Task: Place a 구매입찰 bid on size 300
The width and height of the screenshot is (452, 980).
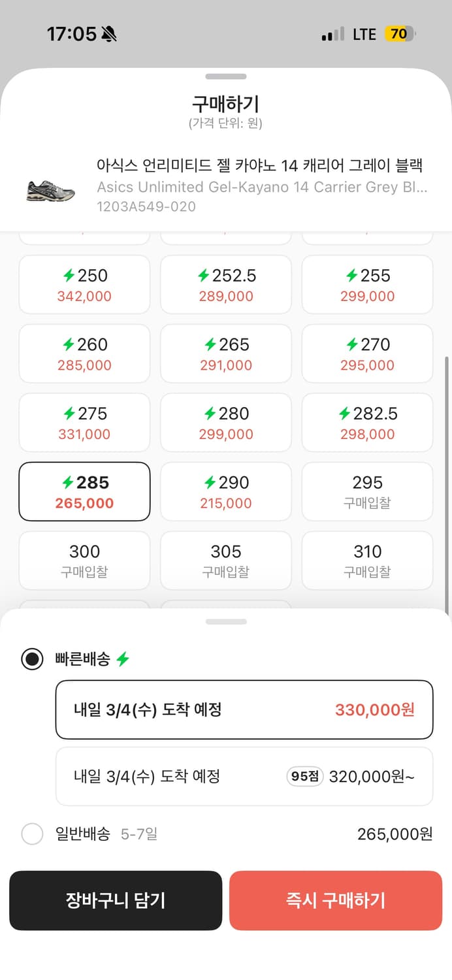Action: click(x=84, y=561)
